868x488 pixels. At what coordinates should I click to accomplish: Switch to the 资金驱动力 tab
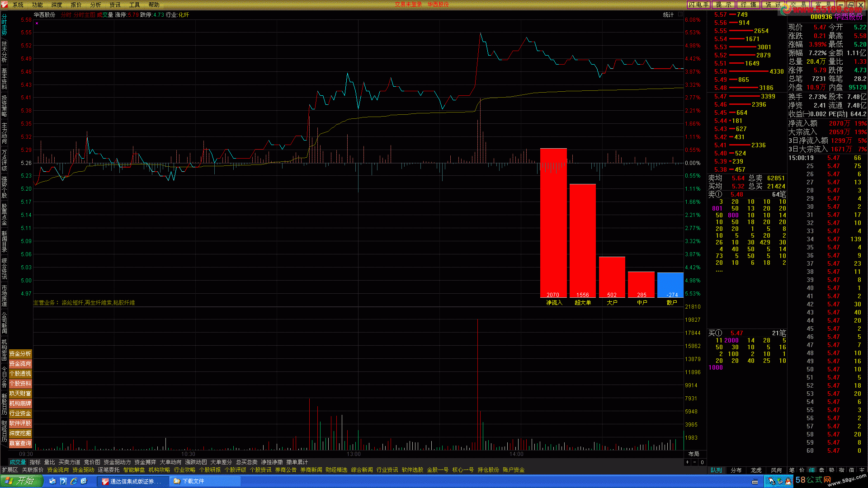coord(117,462)
